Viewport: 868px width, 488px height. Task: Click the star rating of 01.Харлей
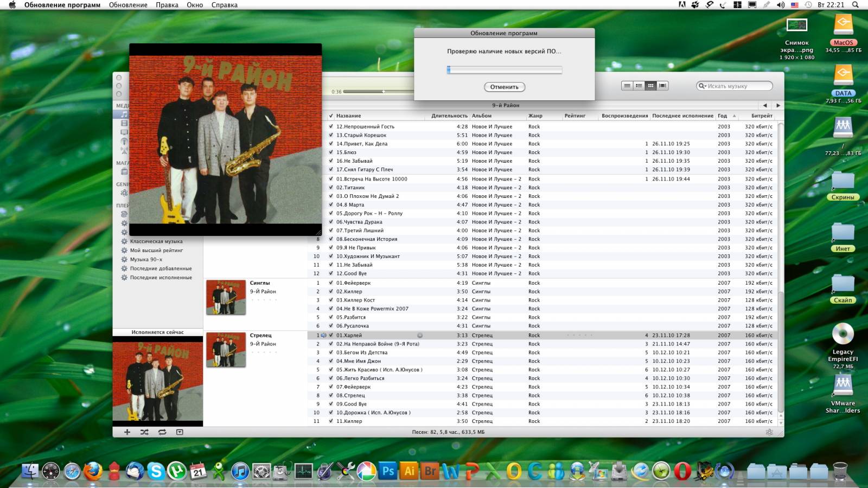coord(579,335)
